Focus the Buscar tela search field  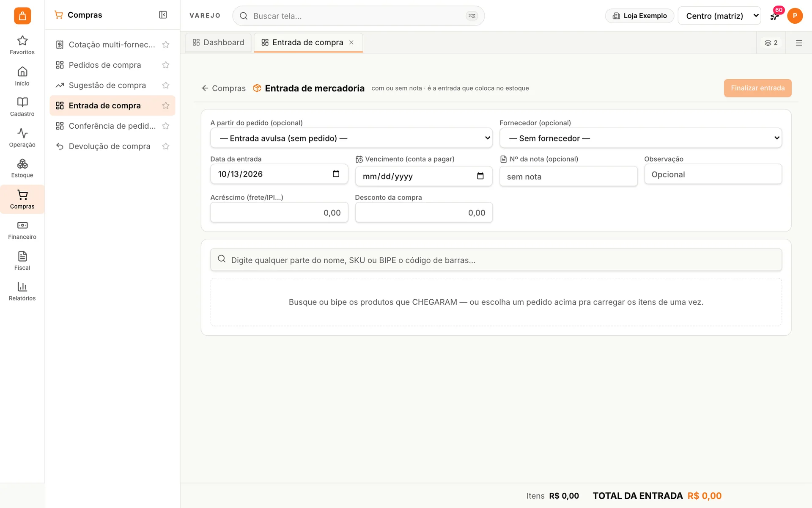click(x=359, y=16)
